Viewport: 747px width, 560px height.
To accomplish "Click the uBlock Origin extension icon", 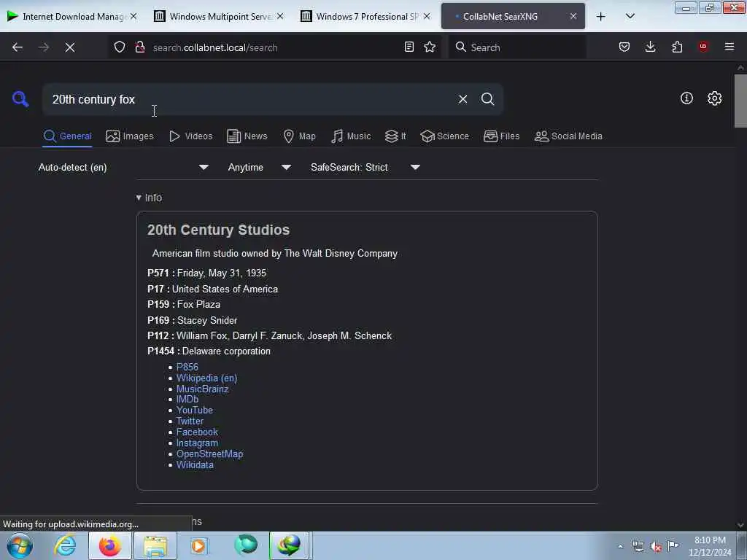I will 703,47.
